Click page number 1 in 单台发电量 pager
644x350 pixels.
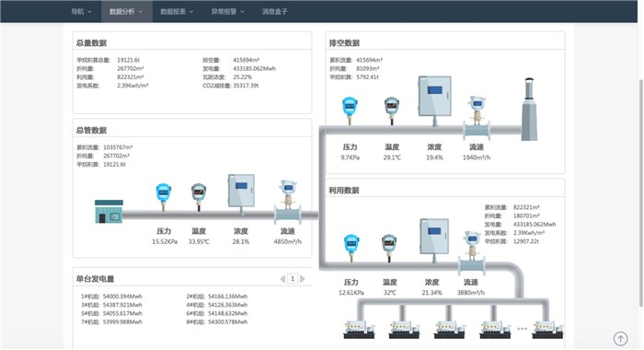[x=293, y=279]
